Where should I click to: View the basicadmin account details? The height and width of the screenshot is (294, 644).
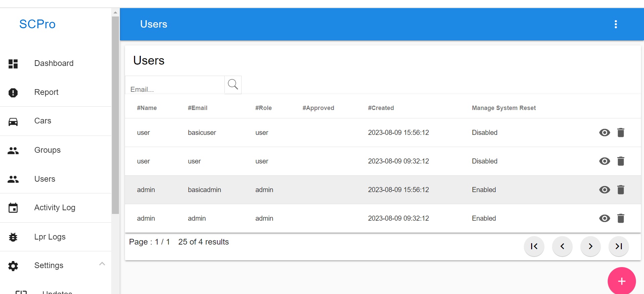605,190
